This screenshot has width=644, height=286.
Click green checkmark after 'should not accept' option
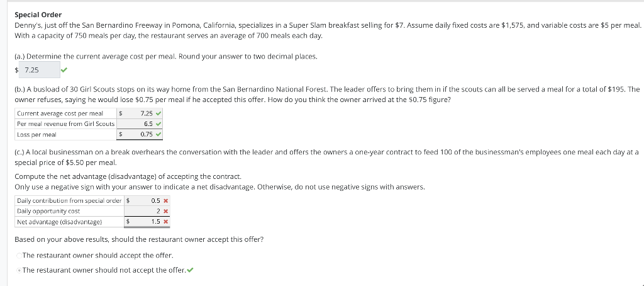190,270
